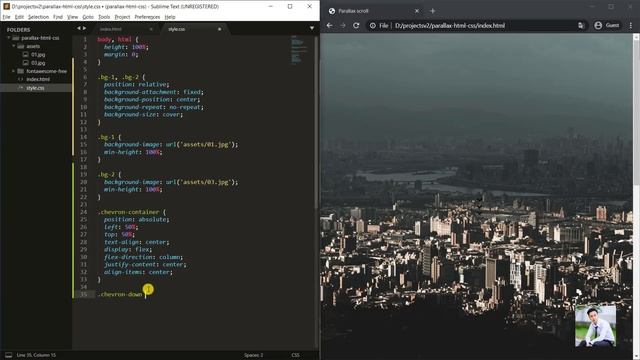Open the Selection menu
The width and height of the screenshot is (640, 360).
click(38, 17)
